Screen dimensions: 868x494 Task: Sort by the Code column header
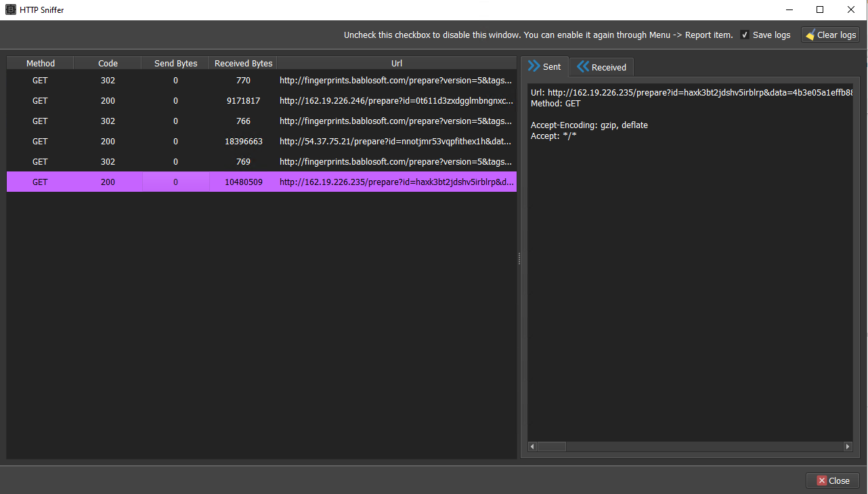coord(108,63)
